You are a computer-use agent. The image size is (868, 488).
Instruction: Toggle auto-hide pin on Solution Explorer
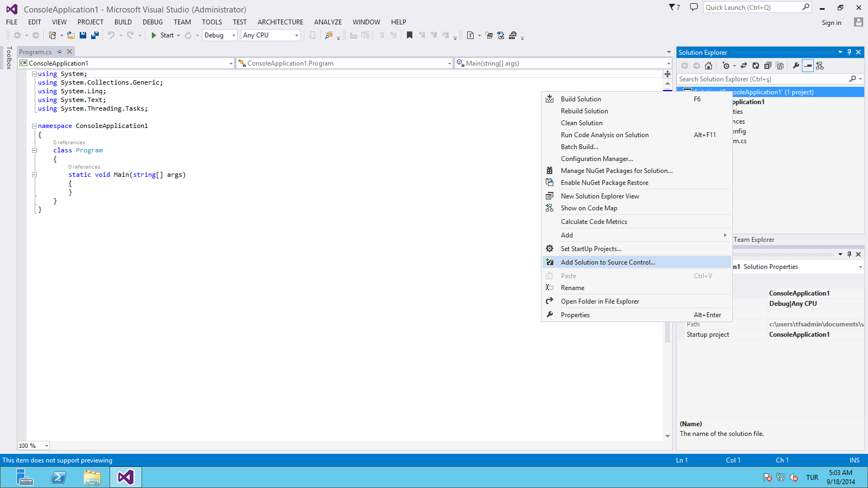849,52
